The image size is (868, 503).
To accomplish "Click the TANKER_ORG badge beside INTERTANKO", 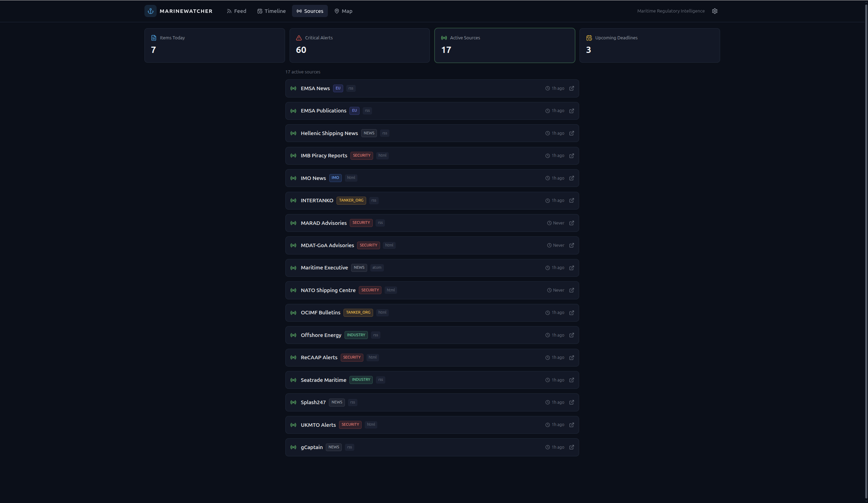I will click(351, 200).
